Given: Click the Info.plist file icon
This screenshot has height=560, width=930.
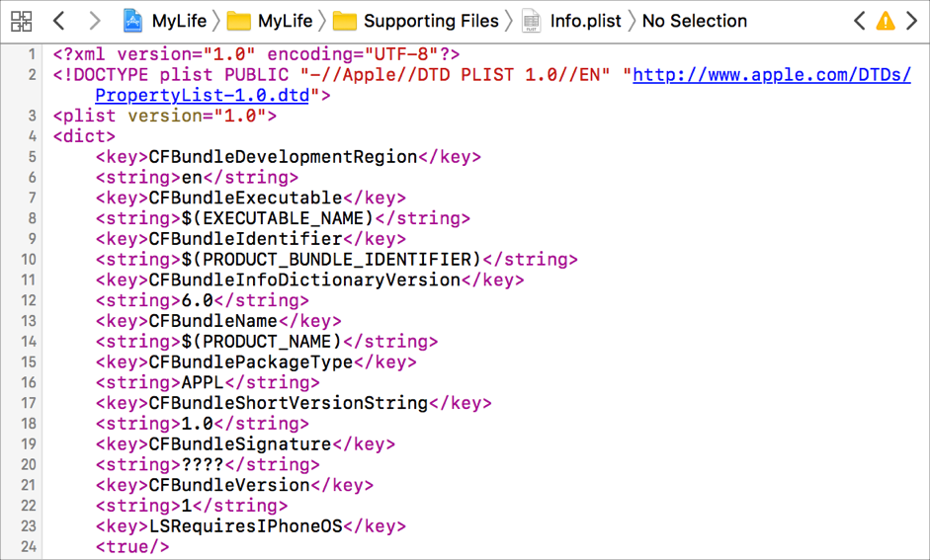Looking at the screenshot, I should tap(532, 21).
